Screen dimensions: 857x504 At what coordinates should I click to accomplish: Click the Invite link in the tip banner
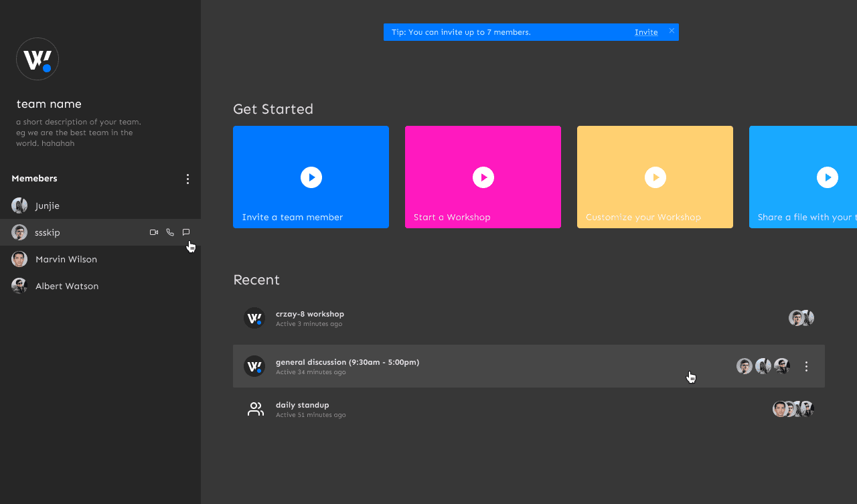[646, 32]
